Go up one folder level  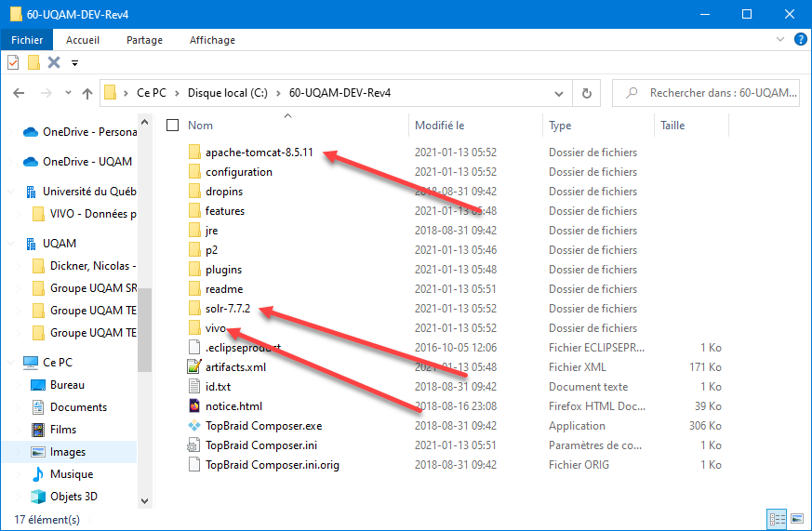click(x=87, y=93)
